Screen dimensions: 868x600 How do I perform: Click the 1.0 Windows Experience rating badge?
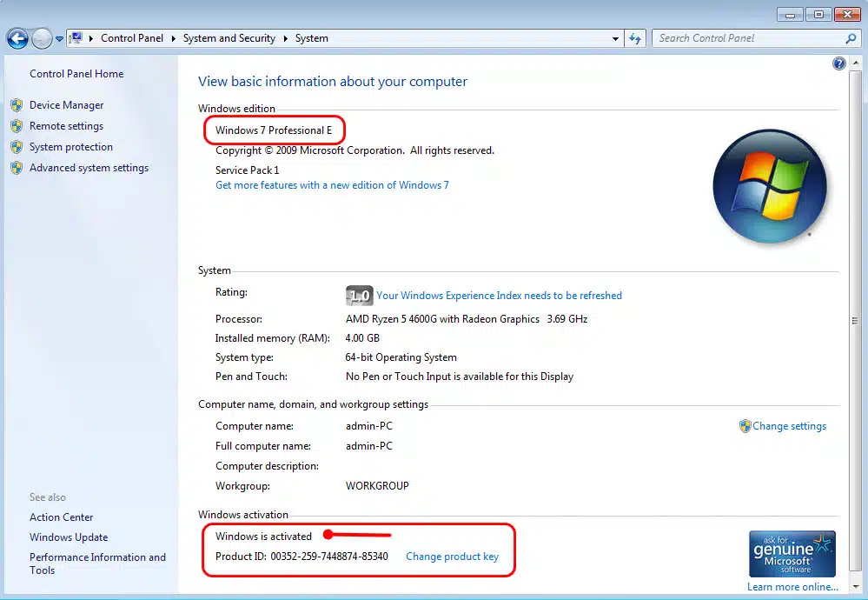(359, 296)
